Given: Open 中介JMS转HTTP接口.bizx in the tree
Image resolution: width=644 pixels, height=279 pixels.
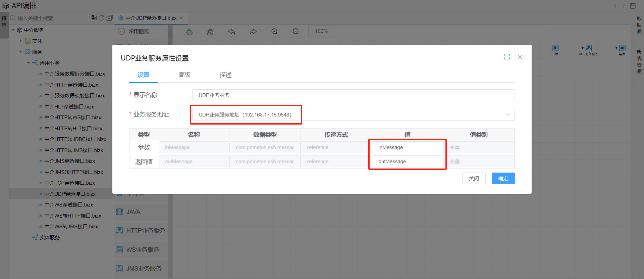Looking at the screenshot, I should pyautogui.click(x=74, y=172).
